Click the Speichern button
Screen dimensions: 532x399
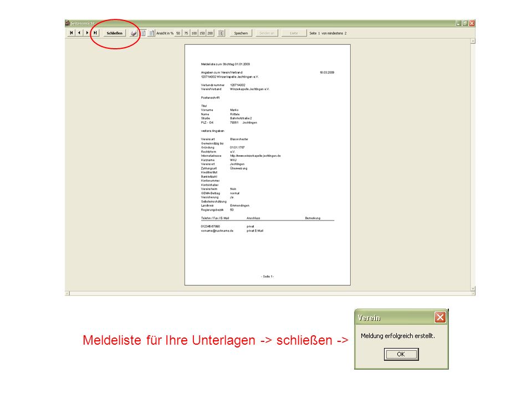coord(241,33)
